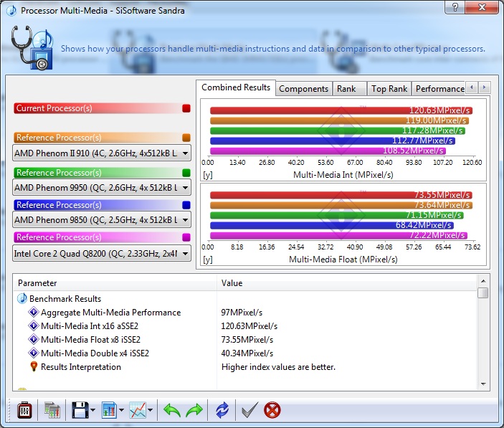Click the bar chart view icon
This screenshot has height=428, width=504.
point(109,410)
